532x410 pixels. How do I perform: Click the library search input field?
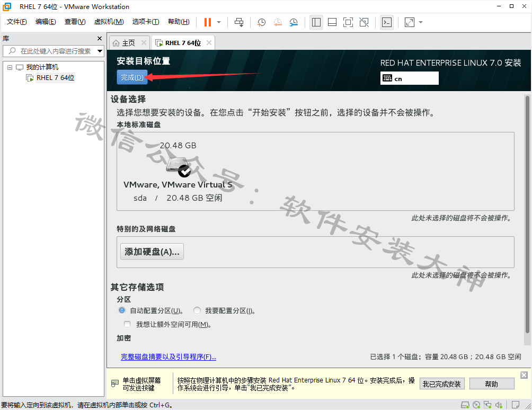(x=52, y=51)
